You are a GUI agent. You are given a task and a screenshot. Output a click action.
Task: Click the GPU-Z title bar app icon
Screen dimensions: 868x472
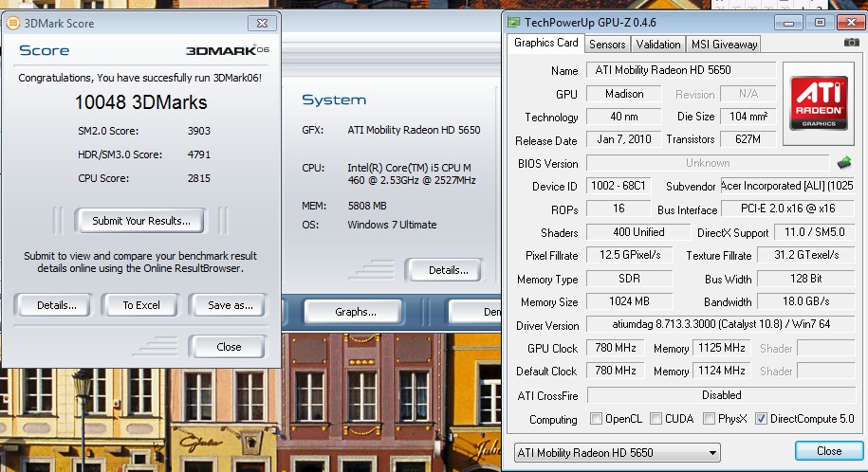(514, 23)
